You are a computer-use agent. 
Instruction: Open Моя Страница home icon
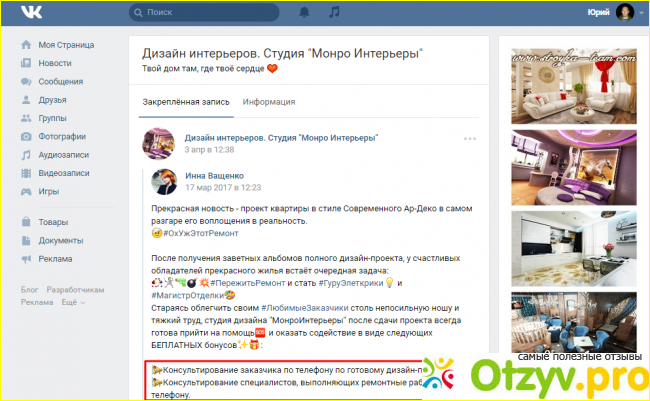pyautogui.click(x=26, y=45)
